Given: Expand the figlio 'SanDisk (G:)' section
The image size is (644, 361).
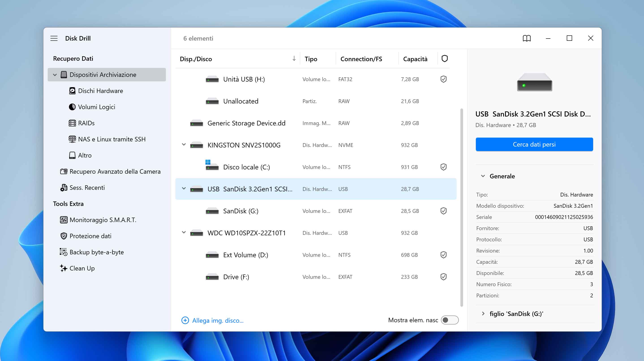Looking at the screenshot, I should click(483, 313).
